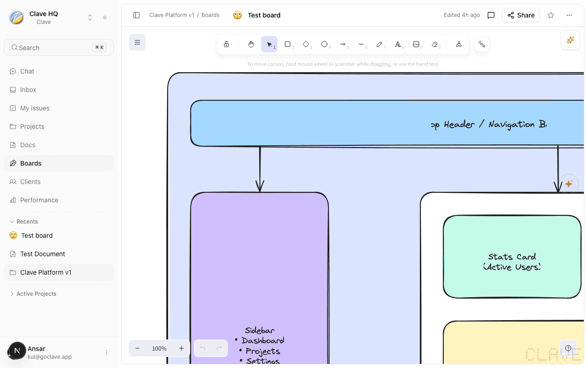Open My issues from the sidebar
Screen dimensions: 588x368
[x=34, y=108]
